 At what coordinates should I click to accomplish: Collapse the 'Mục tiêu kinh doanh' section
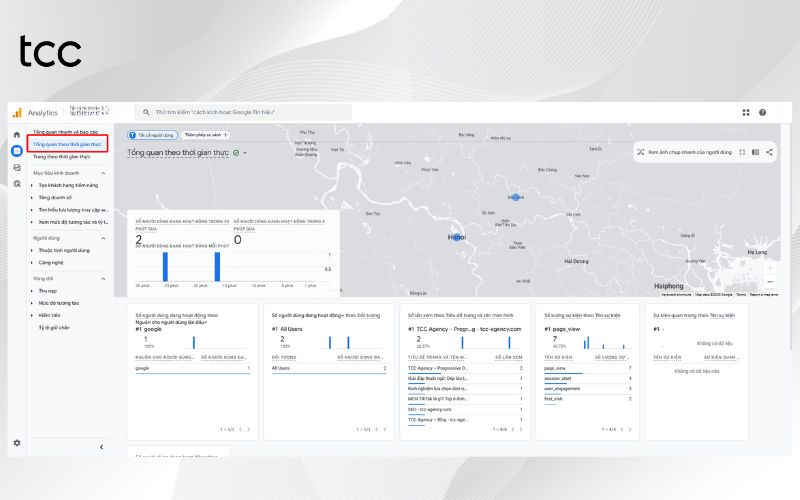(103, 173)
